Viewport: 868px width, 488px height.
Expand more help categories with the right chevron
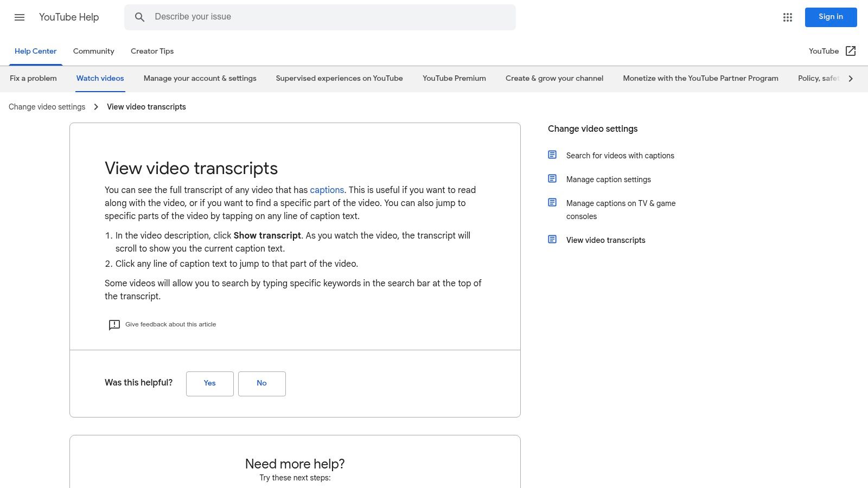coord(851,78)
